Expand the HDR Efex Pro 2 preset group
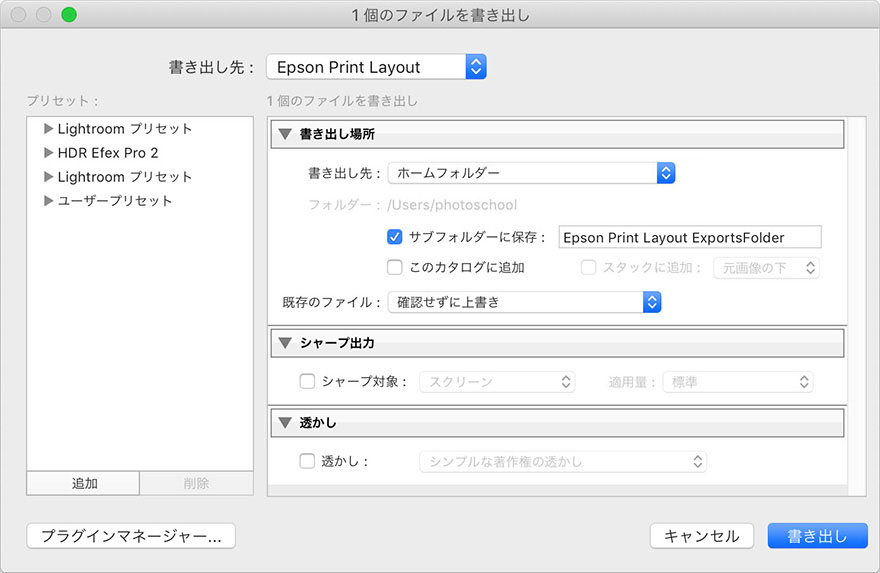This screenshot has height=573, width=880. pos(48,153)
